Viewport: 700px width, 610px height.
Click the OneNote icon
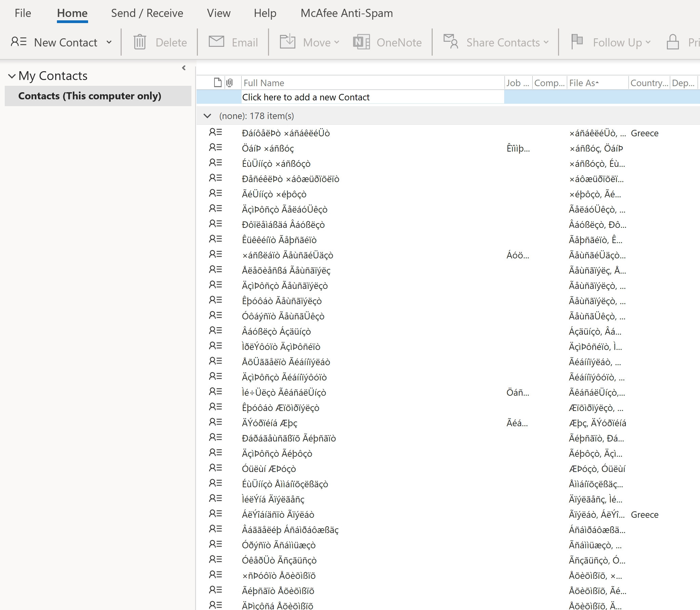point(361,42)
